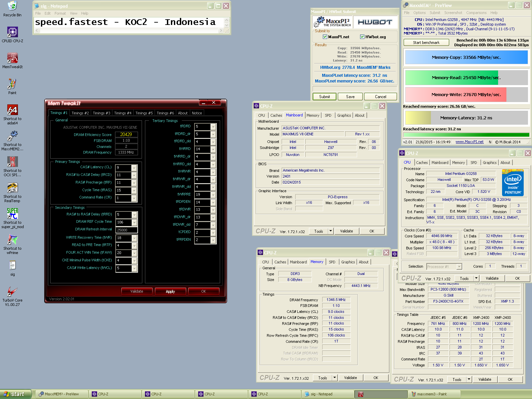Open the Notice tab in MemTweakIt
This screenshot has width=532, height=399.
[x=197, y=113]
